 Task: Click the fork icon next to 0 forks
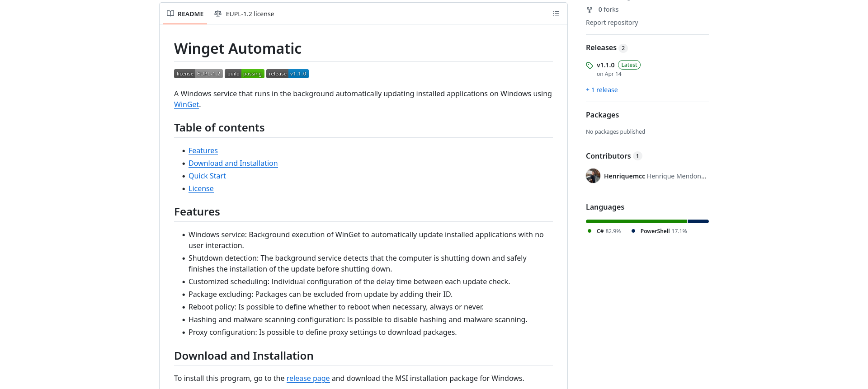click(590, 9)
